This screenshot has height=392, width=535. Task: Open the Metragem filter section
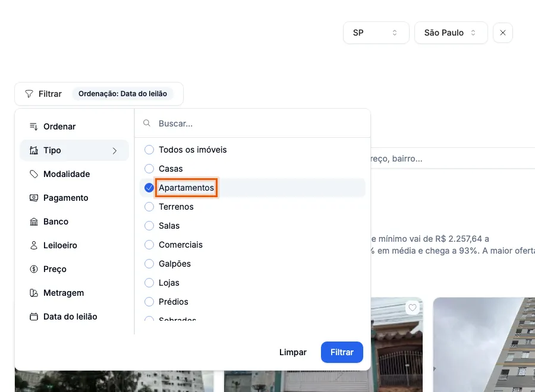[x=74, y=293]
